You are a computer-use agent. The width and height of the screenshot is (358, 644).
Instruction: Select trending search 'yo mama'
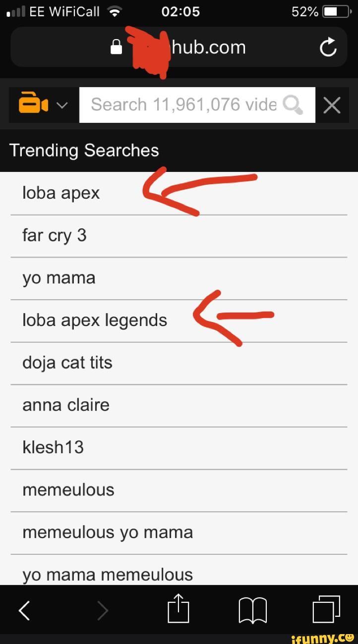pyautogui.click(x=179, y=278)
